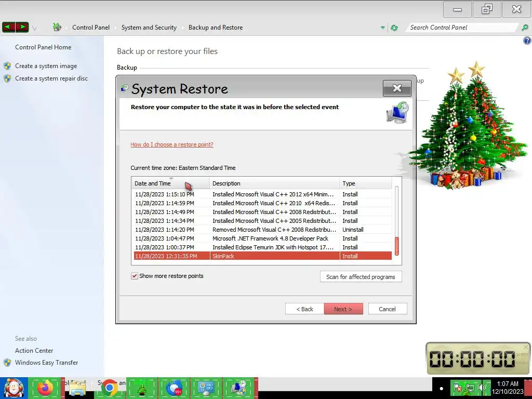Open the Thunderbird 99+ taskbar icon
Screen dimensions: 532x399
175,388
